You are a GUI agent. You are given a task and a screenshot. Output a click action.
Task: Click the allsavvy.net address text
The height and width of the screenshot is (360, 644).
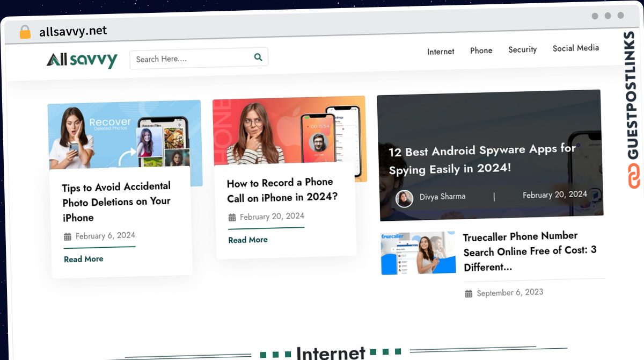click(73, 31)
